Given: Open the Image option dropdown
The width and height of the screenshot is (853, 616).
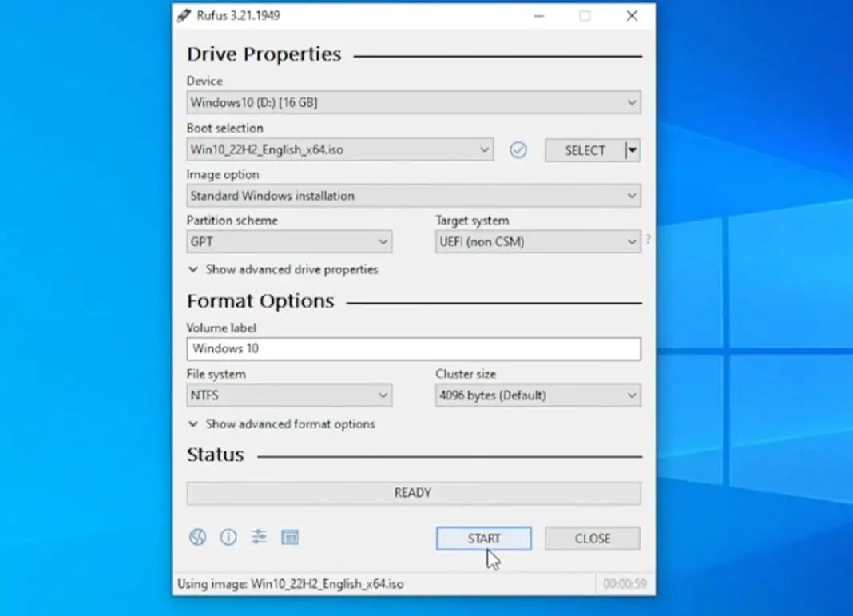Looking at the screenshot, I should 414,196.
